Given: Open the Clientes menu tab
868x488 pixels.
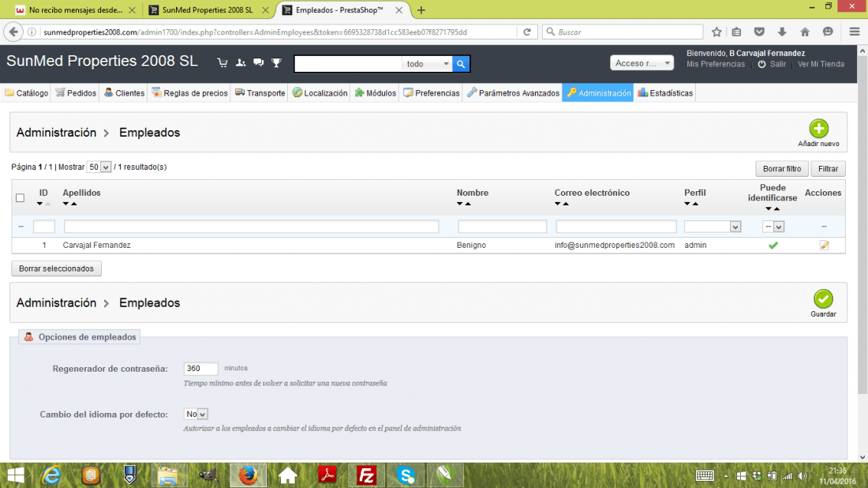Looking at the screenshot, I should [x=124, y=93].
